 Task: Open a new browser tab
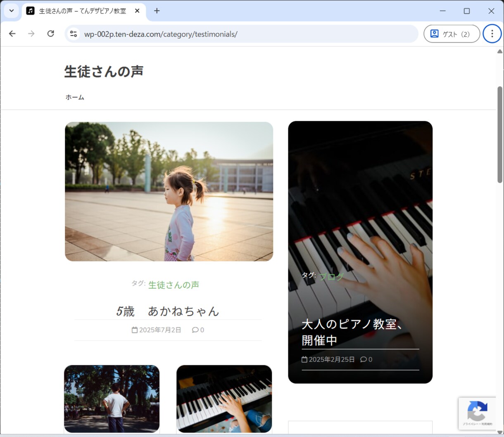(x=157, y=11)
